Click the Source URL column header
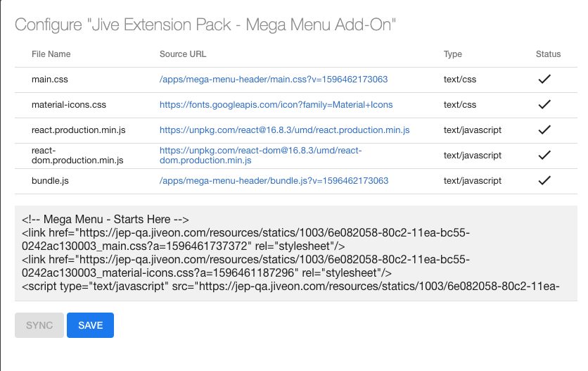 click(183, 54)
